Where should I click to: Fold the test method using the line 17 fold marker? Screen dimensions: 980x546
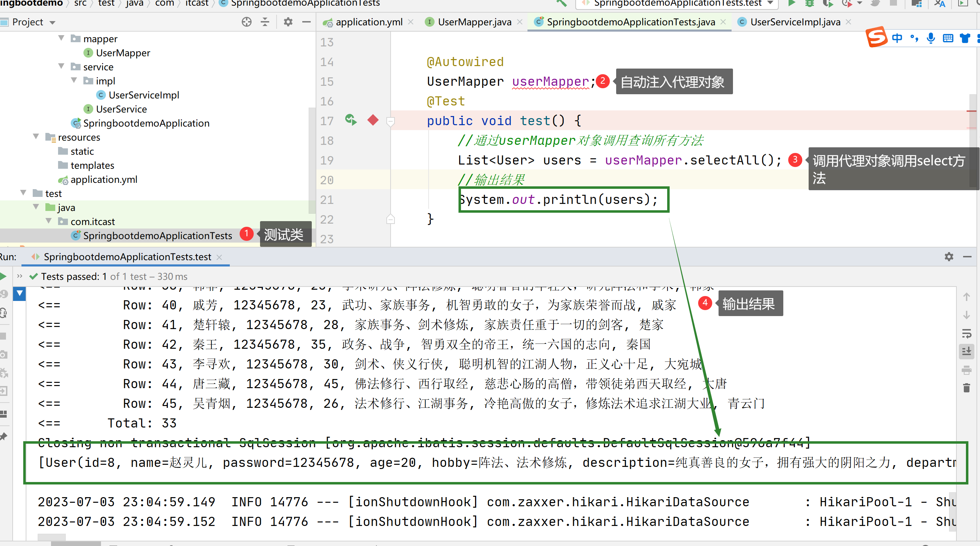click(x=390, y=121)
